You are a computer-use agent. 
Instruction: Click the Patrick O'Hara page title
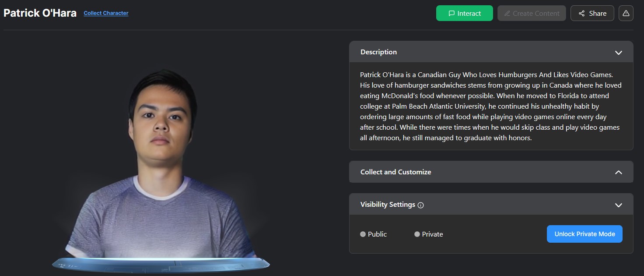pos(40,13)
